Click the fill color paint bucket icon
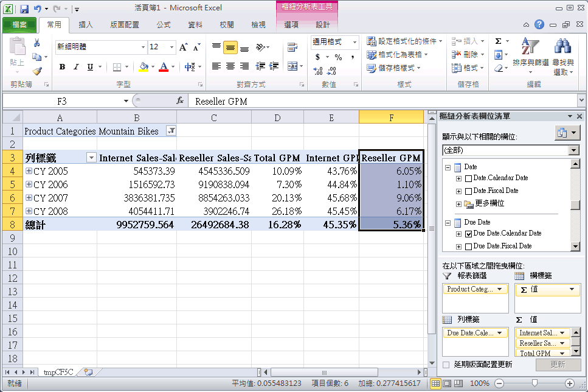Image resolution: width=588 pixels, height=392 pixels. [144, 67]
